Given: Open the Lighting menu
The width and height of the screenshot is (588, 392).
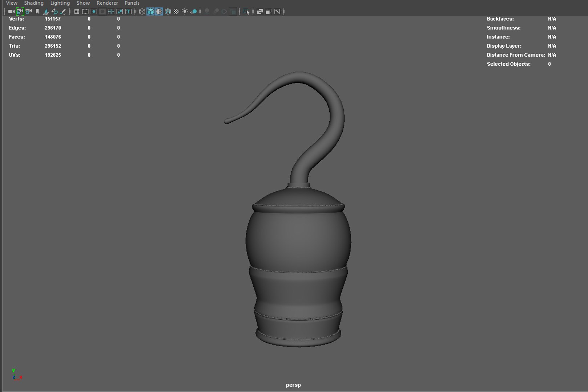Looking at the screenshot, I should coord(60,3).
